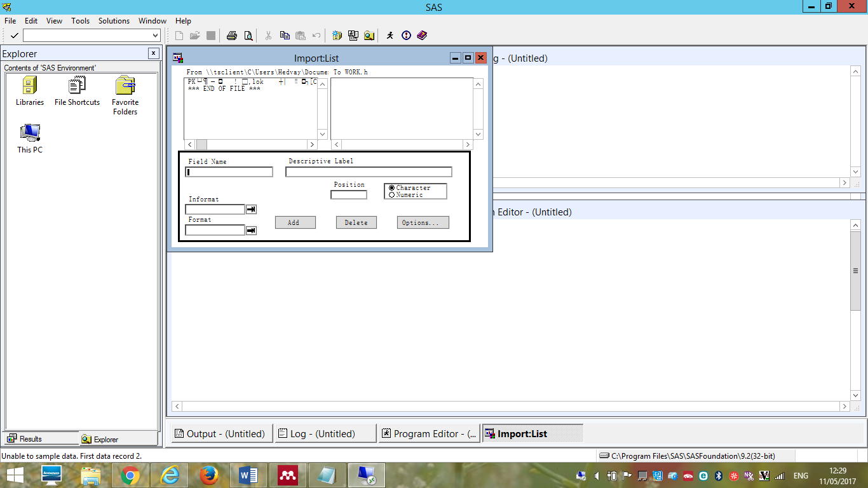Switch to the Results tab
868x488 pixels.
(41, 438)
